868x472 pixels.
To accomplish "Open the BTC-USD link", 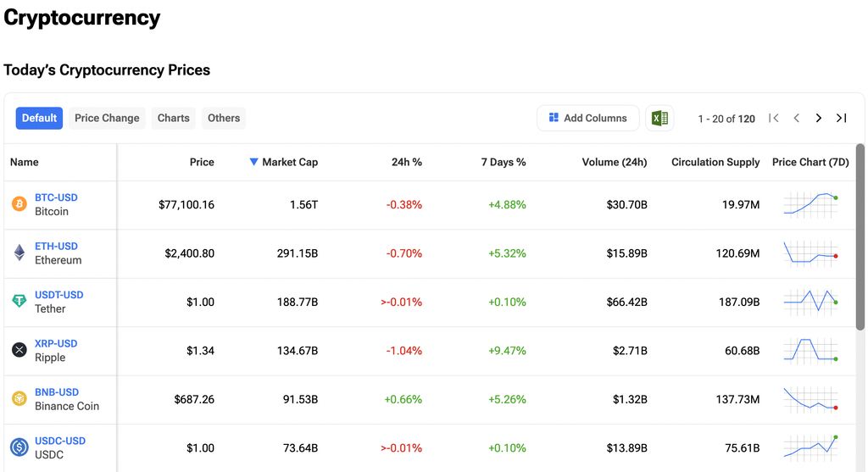I will pos(56,197).
